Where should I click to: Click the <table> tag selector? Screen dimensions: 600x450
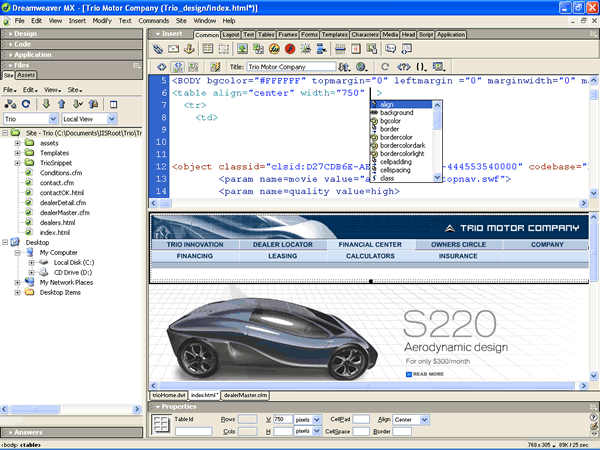(x=30, y=445)
